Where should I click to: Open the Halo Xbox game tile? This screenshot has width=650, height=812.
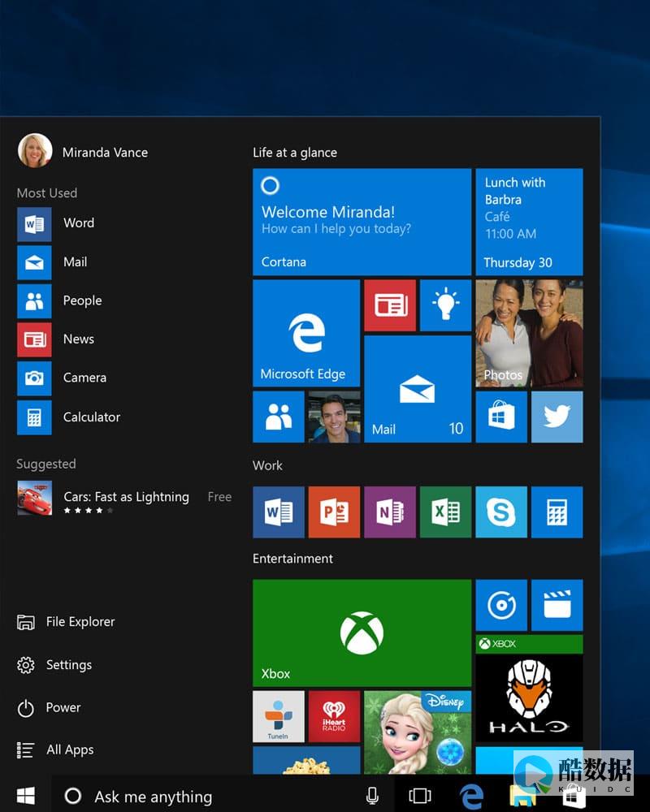click(529, 689)
